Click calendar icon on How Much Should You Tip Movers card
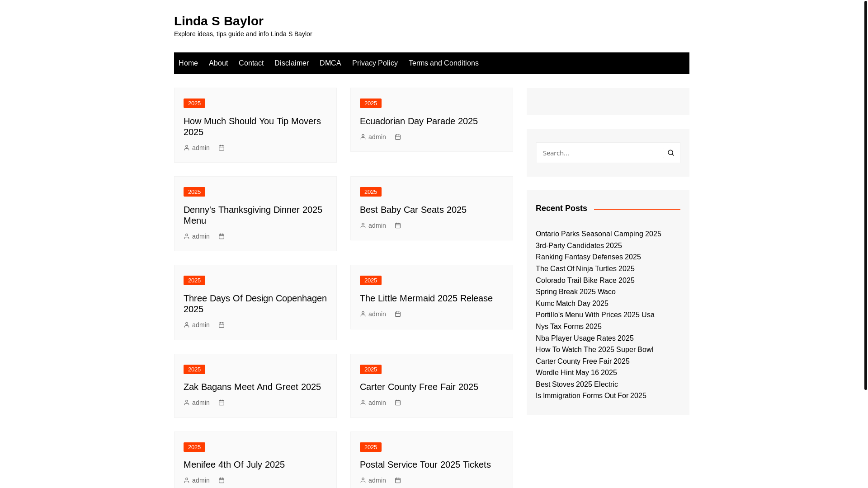Viewport: 868px width, 488px height. (222, 148)
